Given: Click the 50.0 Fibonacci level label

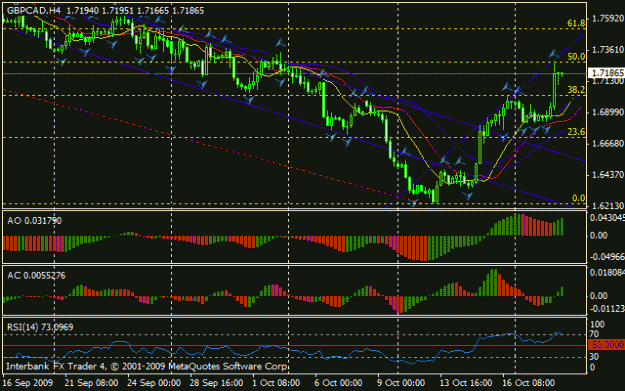Looking at the screenshot, I should click(x=576, y=57).
